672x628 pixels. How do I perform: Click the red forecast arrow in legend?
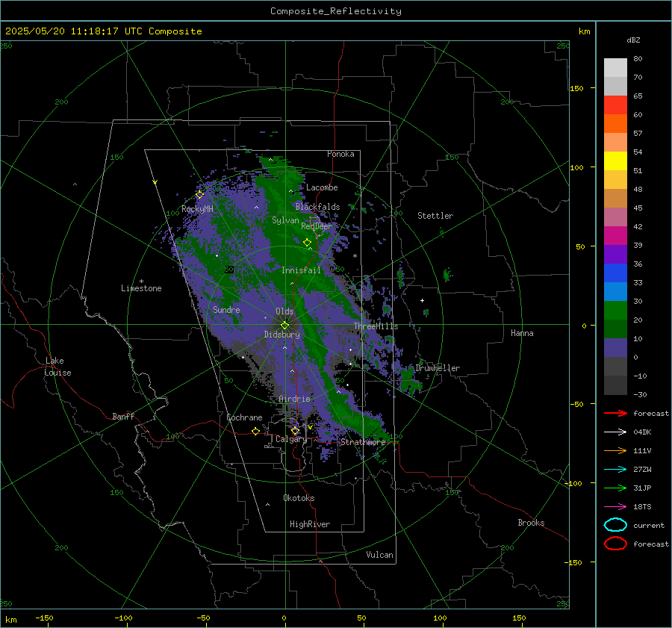pyautogui.click(x=615, y=413)
